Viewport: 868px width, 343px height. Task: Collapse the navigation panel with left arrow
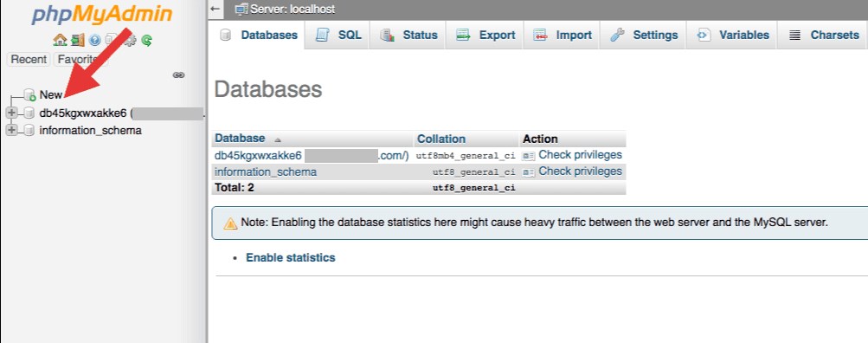(215, 9)
